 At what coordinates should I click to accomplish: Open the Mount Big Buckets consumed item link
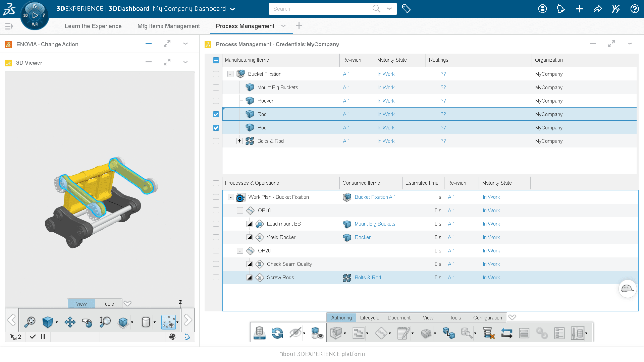[x=375, y=224]
